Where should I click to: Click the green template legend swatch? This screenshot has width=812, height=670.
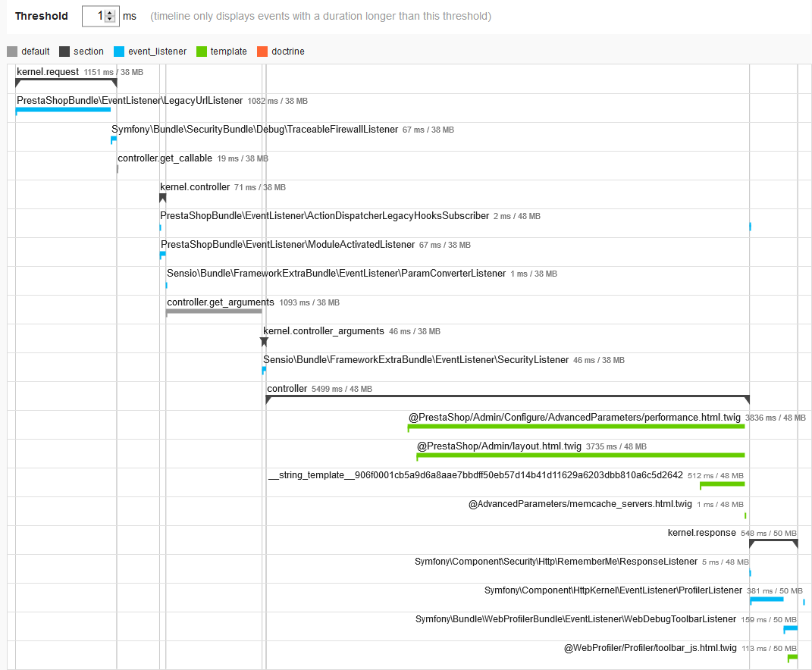202,52
